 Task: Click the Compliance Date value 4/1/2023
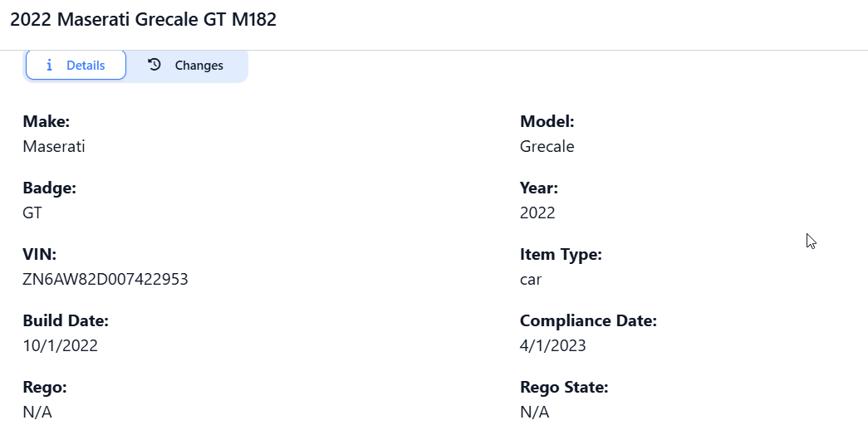coord(553,345)
